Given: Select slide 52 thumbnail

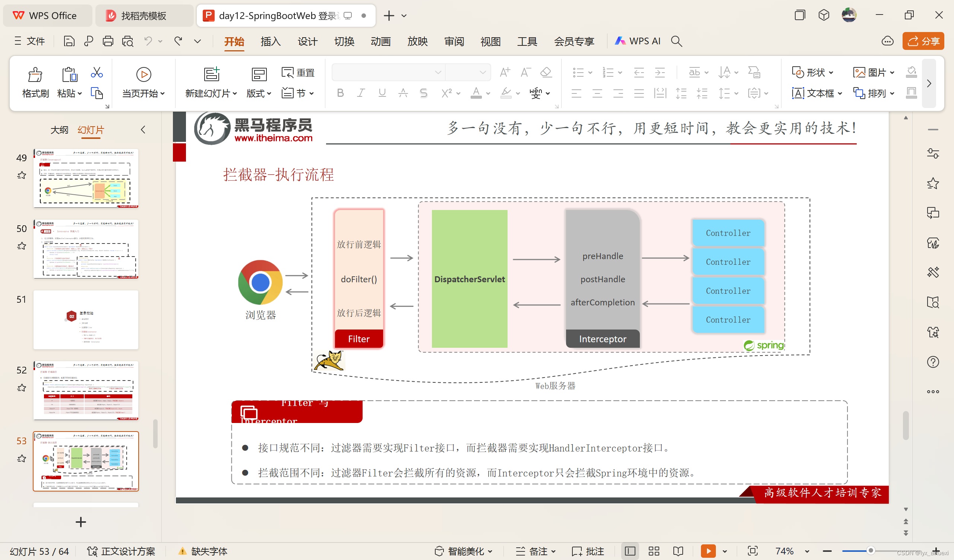Looking at the screenshot, I should (x=86, y=390).
